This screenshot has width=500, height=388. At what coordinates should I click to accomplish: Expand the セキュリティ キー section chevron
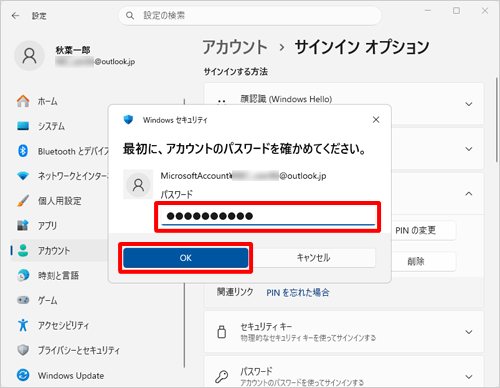[x=469, y=332]
